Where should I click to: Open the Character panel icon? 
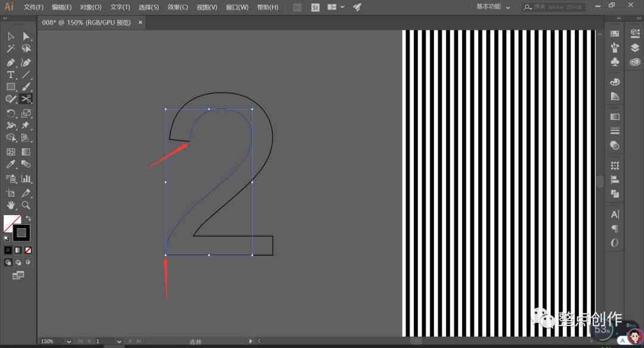[x=615, y=214]
